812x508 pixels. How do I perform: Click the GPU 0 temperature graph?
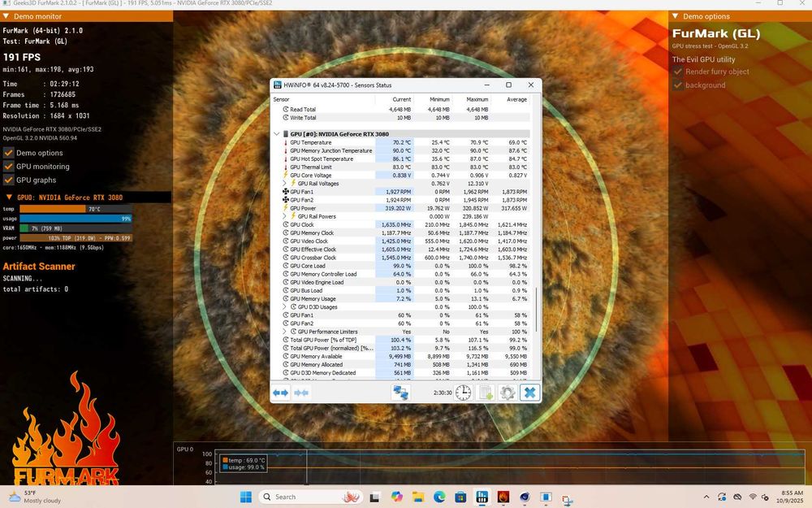[x=510, y=467]
